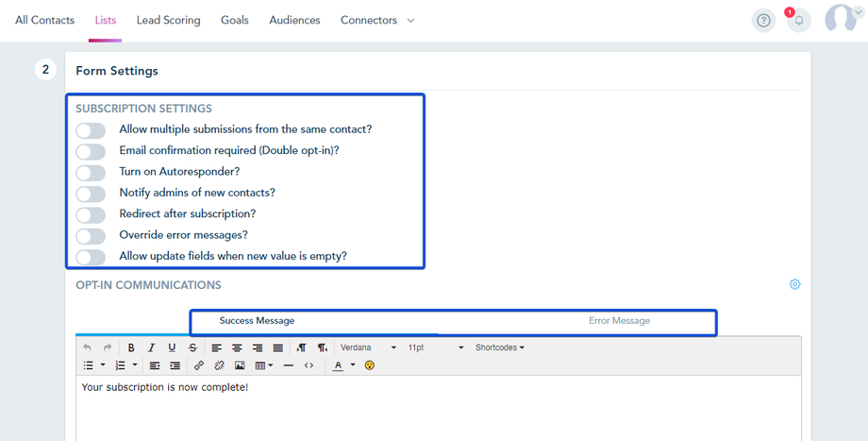Viewport: 868px width, 441px height.
Task: Justify text alignment
Action: coord(278,348)
